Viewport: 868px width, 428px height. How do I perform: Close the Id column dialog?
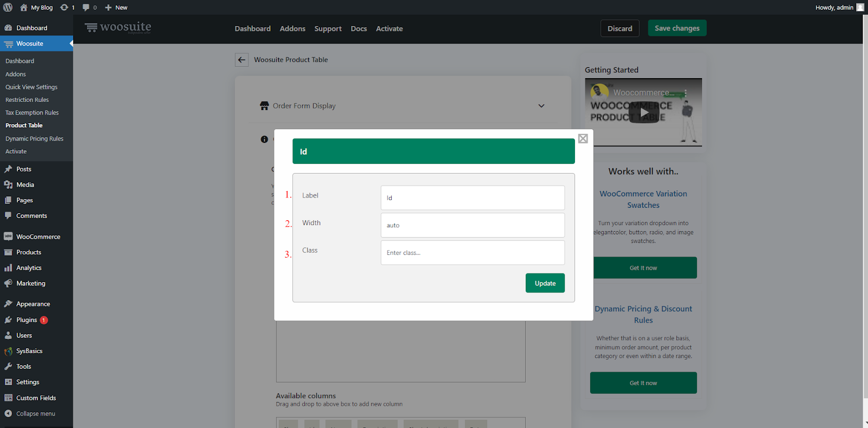click(583, 138)
